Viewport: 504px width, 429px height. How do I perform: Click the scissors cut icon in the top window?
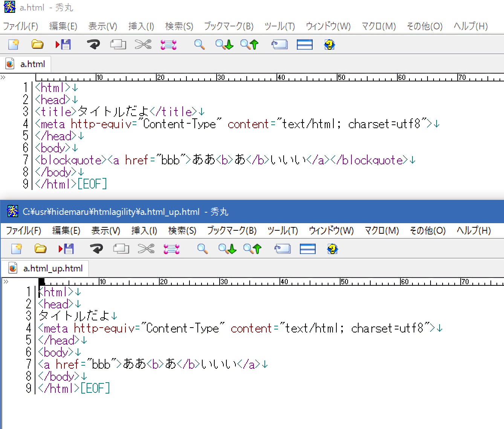143,44
